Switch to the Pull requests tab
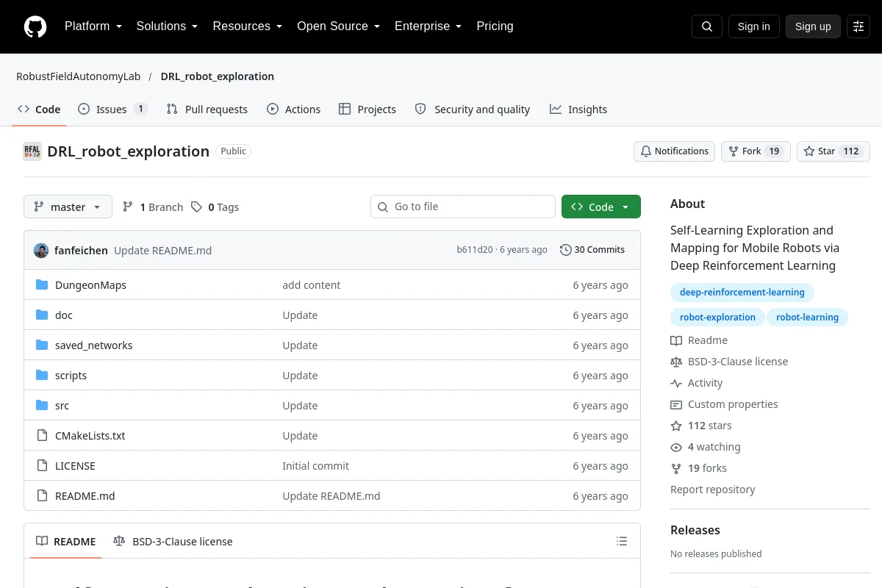882x588 pixels. pos(207,110)
